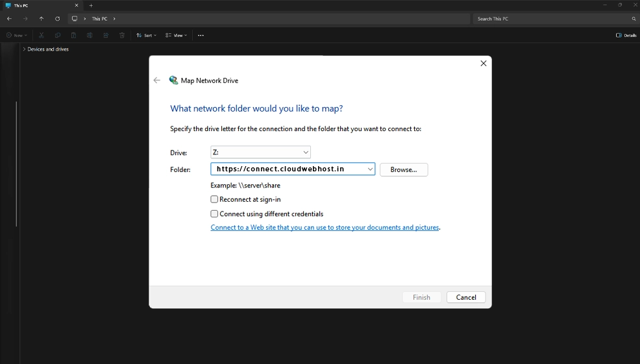Close the Map Network Drive dialog
The image size is (640, 364).
pos(484,63)
